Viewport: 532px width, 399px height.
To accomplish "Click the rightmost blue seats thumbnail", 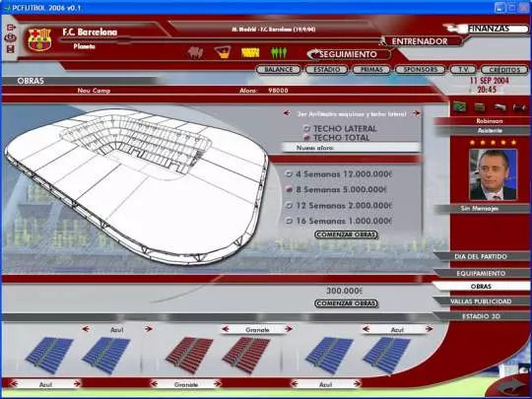I will tap(387, 355).
